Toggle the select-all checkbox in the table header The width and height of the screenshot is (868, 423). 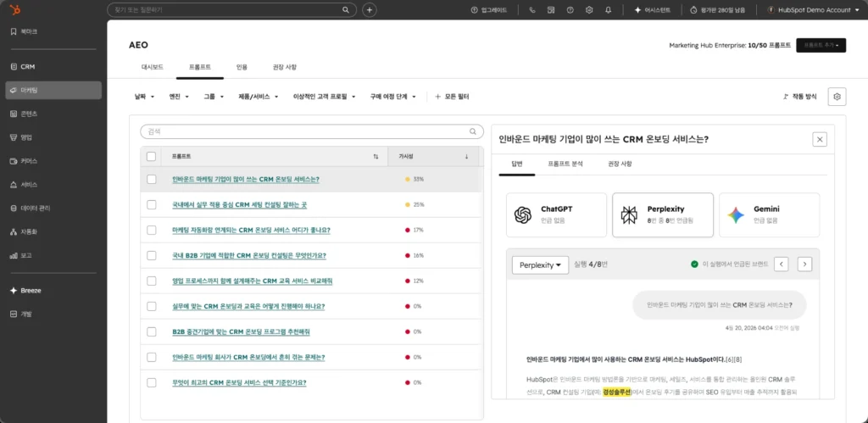click(151, 157)
